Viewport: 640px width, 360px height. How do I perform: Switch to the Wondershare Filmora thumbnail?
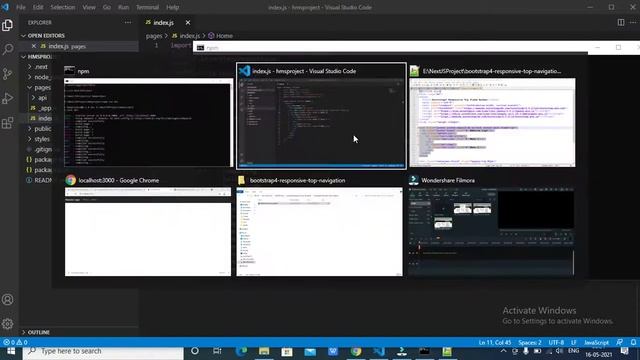click(x=491, y=226)
